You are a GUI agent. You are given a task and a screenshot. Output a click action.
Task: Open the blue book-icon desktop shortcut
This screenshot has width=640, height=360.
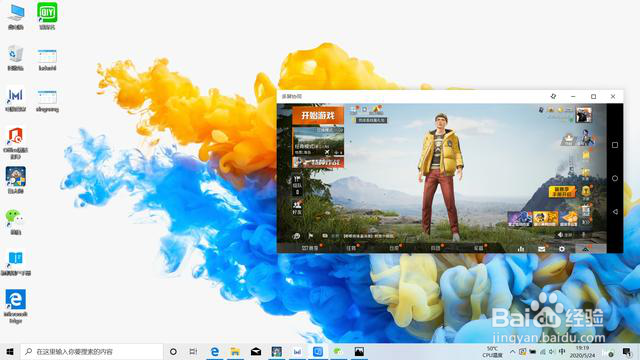click(16, 264)
